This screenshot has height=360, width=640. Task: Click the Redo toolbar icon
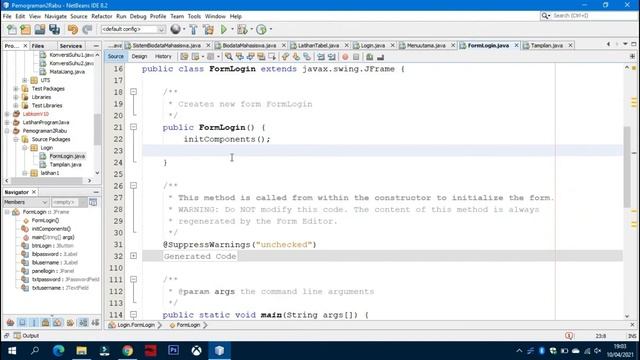pyautogui.click(x=87, y=29)
